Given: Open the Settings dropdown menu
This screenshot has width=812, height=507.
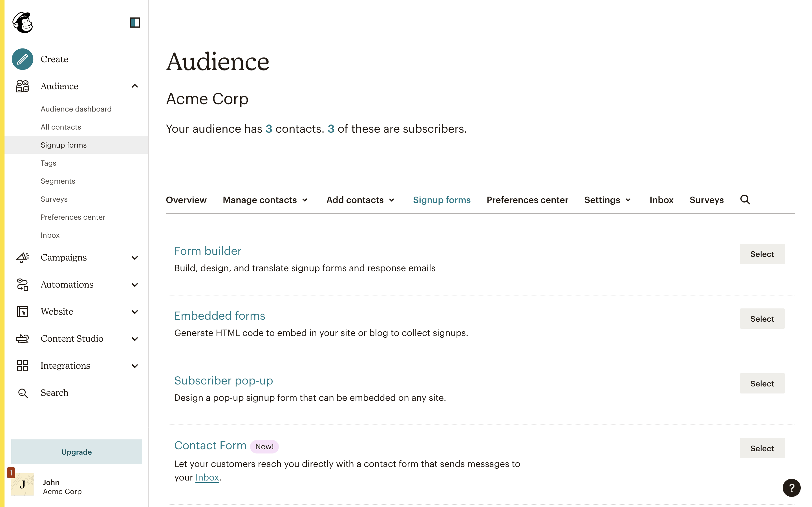Looking at the screenshot, I should 607,200.
